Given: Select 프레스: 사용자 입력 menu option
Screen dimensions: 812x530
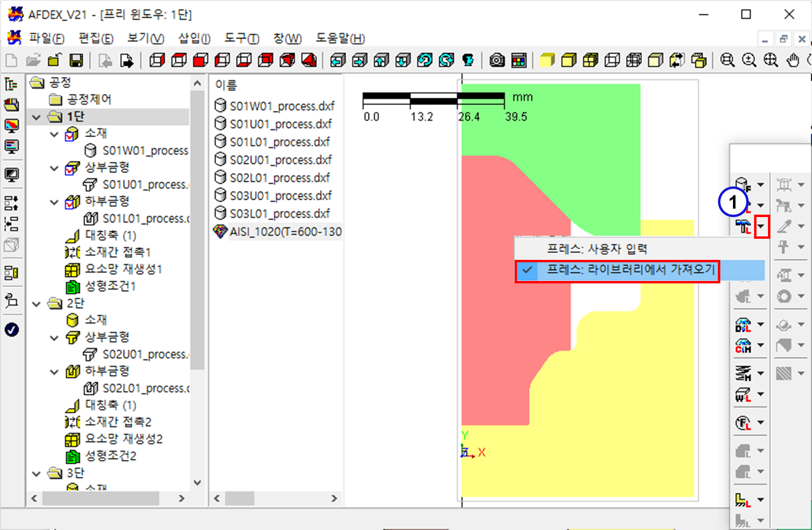Looking at the screenshot, I should [x=596, y=248].
